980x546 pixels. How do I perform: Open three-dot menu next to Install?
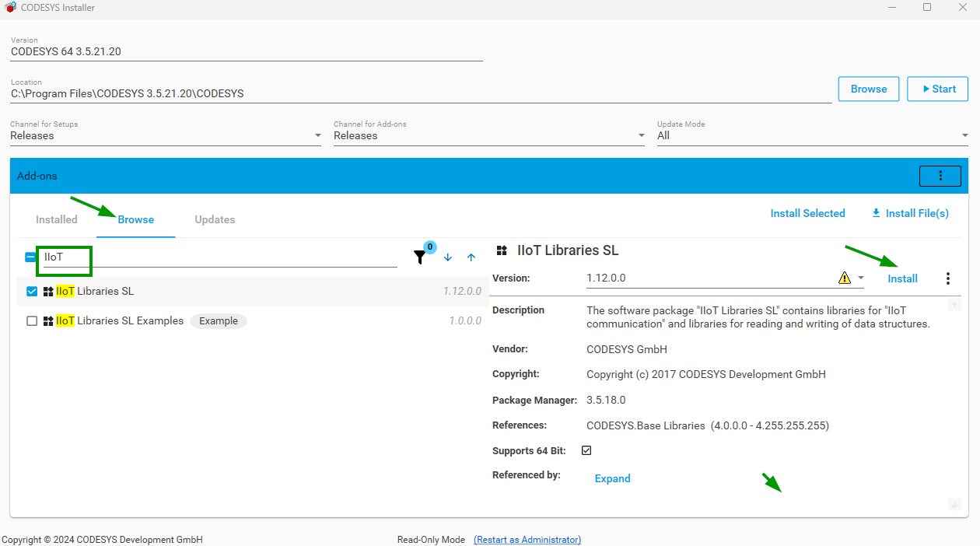click(947, 278)
